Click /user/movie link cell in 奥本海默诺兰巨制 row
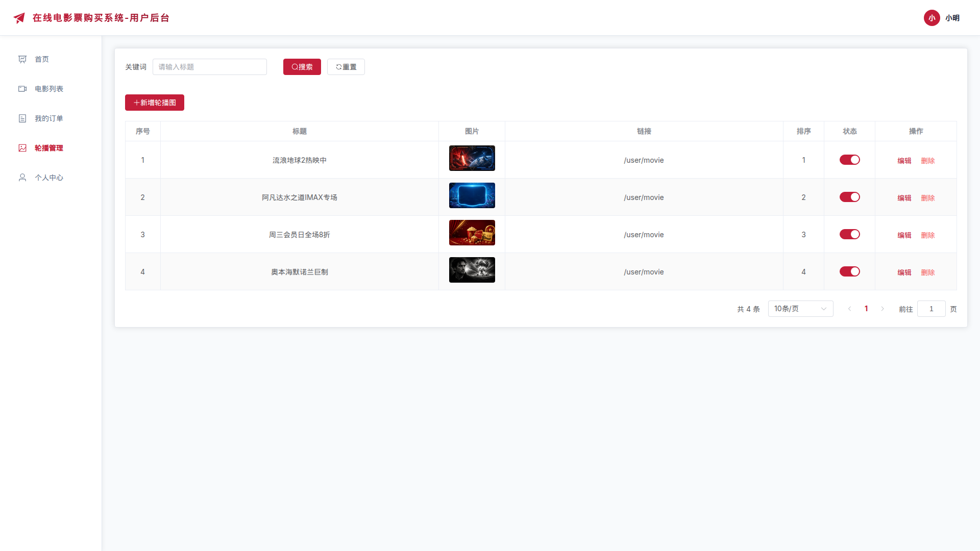Image resolution: width=980 pixels, height=551 pixels. point(644,272)
